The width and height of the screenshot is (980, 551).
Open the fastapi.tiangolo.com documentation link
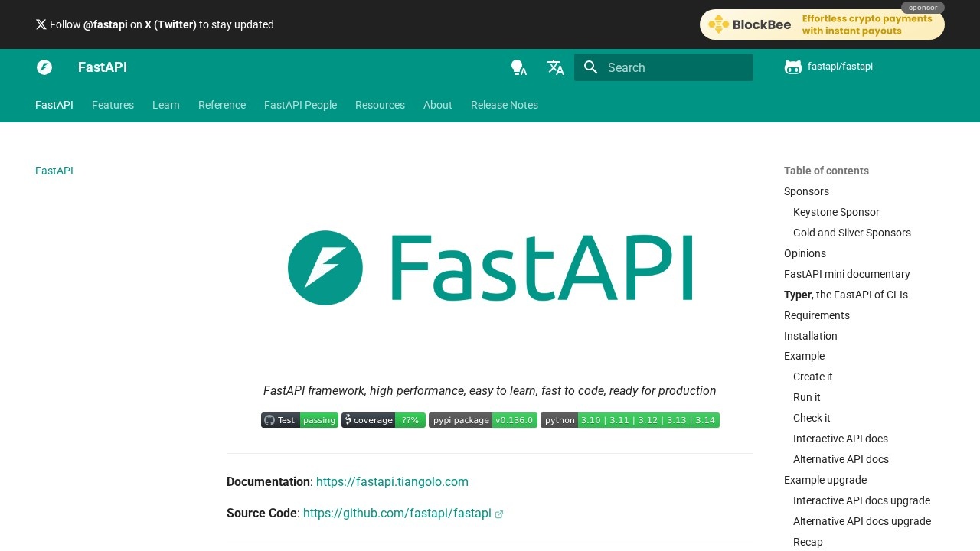tap(392, 481)
